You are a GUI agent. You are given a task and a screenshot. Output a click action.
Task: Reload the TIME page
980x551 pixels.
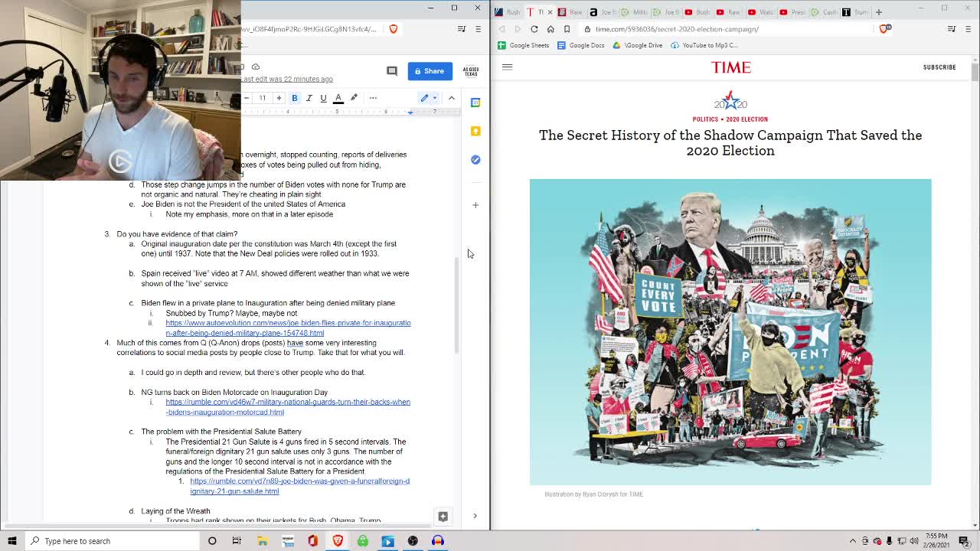click(x=534, y=29)
